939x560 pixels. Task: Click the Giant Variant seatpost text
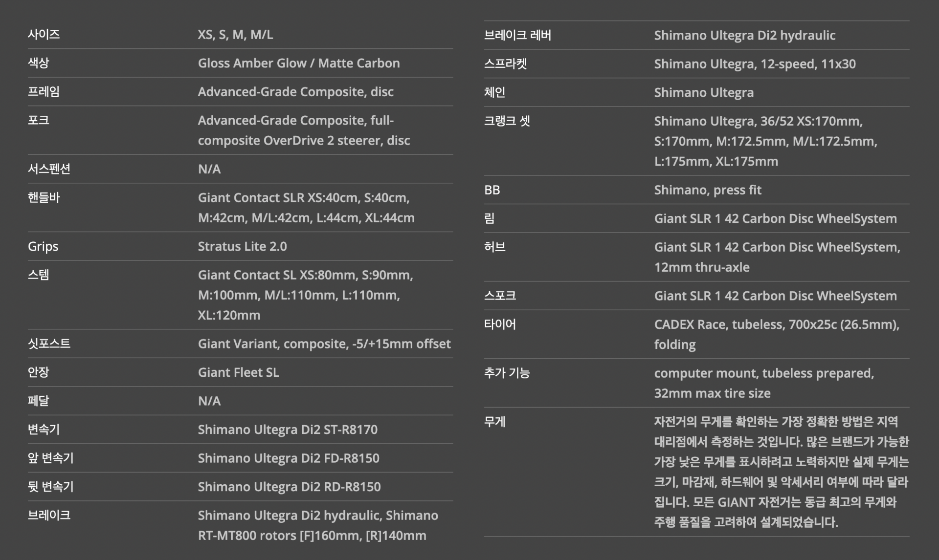pyautogui.click(x=324, y=344)
